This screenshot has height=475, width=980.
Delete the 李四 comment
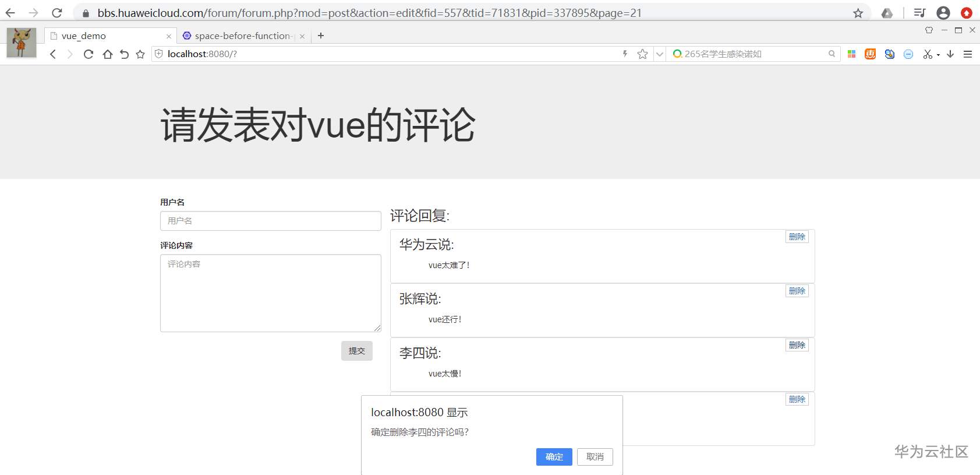point(797,345)
